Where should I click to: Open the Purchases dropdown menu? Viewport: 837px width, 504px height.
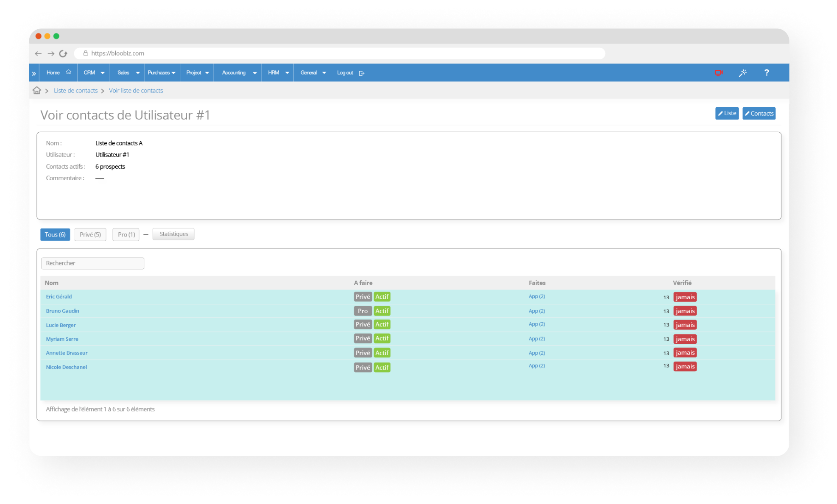pos(162,72)
